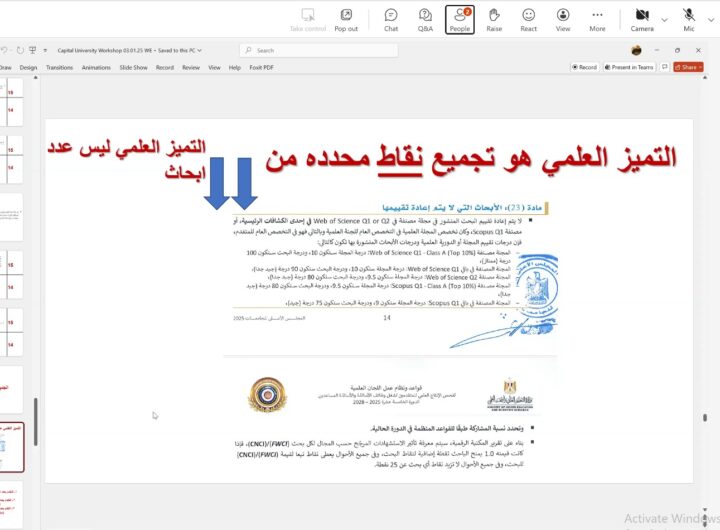Image resolution: width=720 pixels, height=530 pixels.
Task: Open the React emoji options
Action: 528,19
